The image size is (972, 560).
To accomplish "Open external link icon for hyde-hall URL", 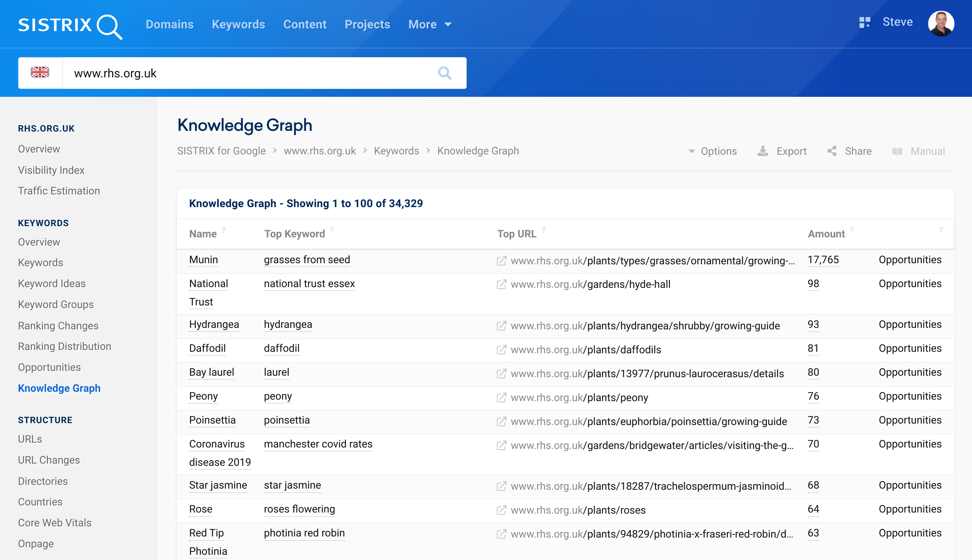I will point(501,284).
